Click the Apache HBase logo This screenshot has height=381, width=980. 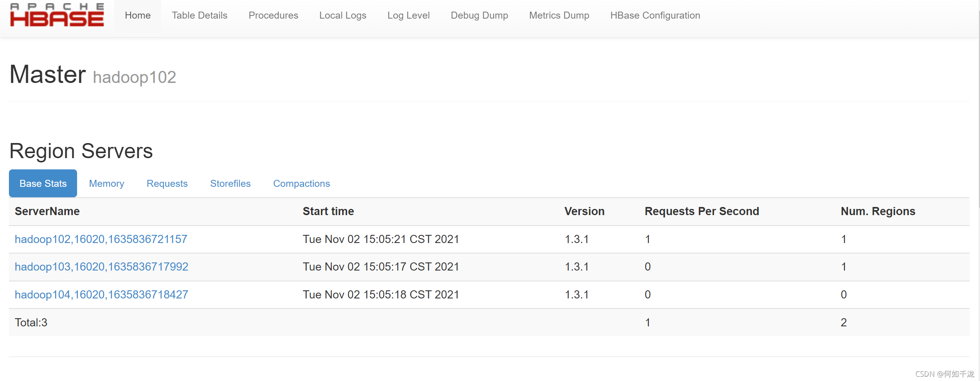coord(57,15)
